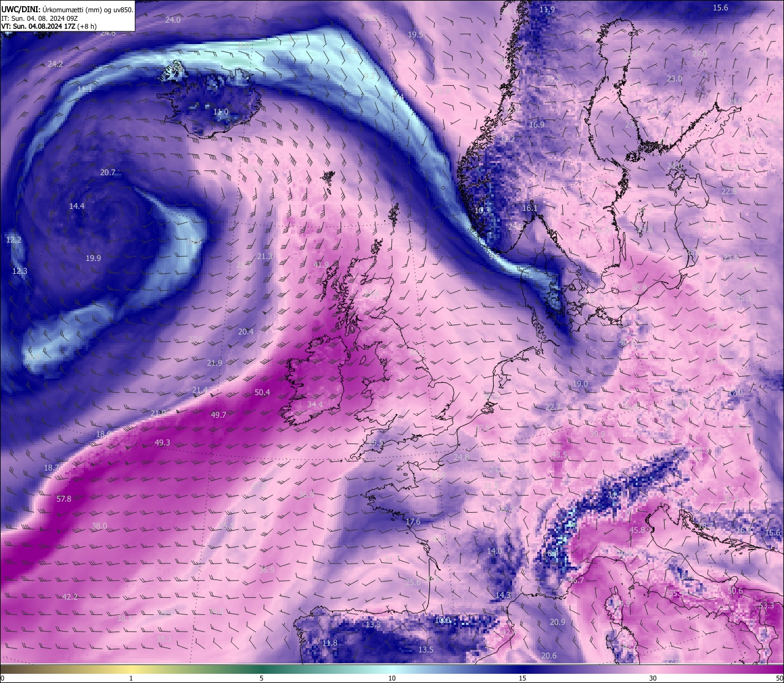Click the 53.3 map value
Viewport: 784px width, 683px height.
pyautogui.click(x=766, y=606)
